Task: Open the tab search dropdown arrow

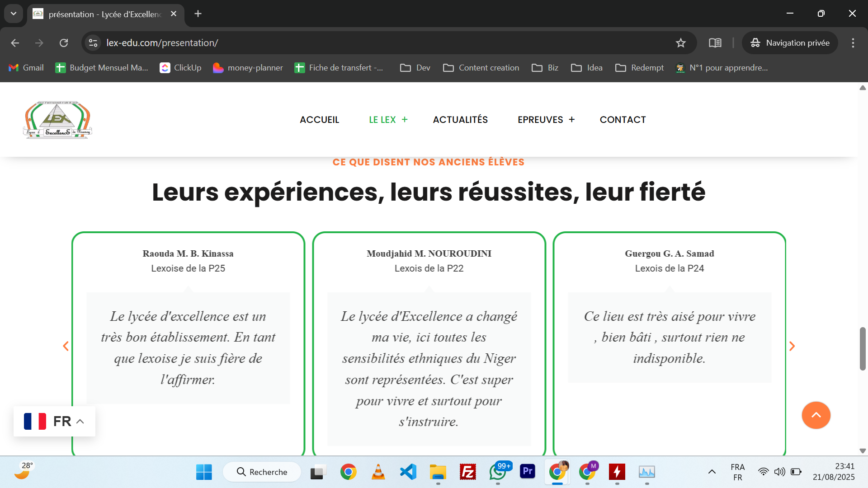Action: click(14, 14)
